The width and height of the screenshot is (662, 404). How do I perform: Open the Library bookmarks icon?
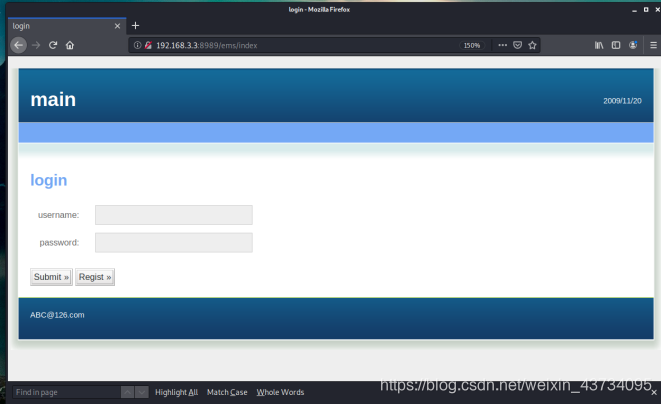[599, 45]
